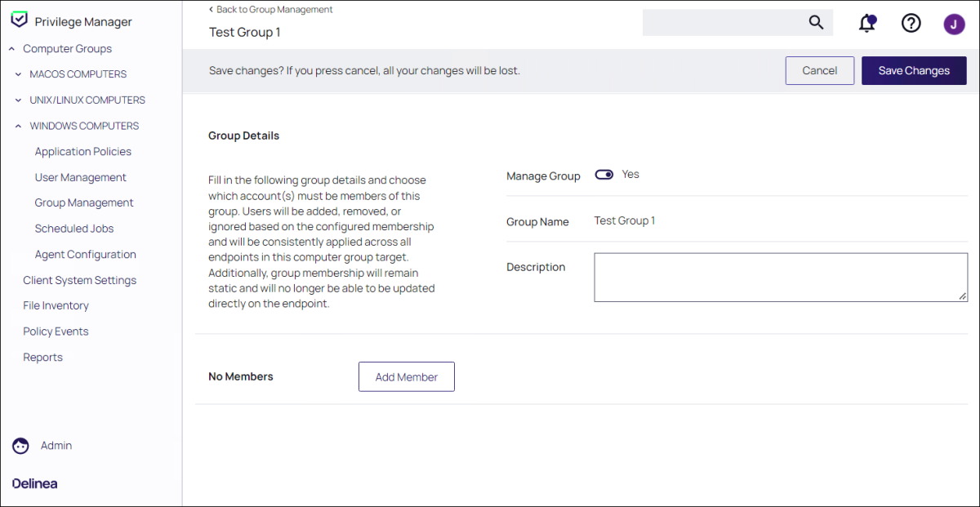Open the notifications bell icon
This screenshot has height=507, width=980.
point(867,23)
